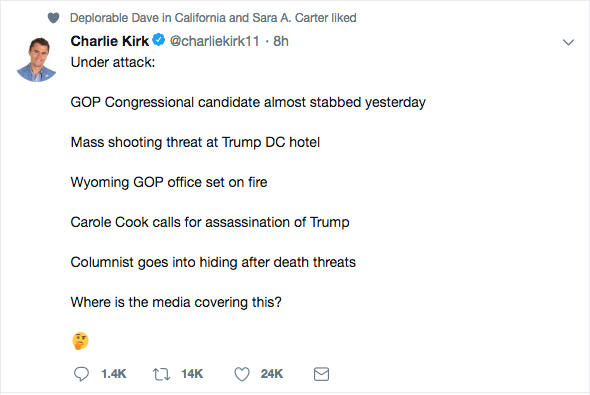Click the reply speech bubble icon
Screen dimensions: 590x395
81,374
